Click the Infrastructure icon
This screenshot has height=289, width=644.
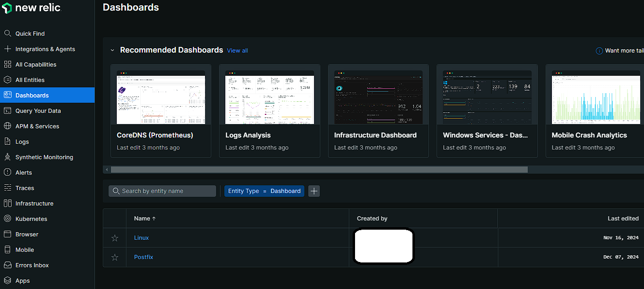tap(7, 203)
